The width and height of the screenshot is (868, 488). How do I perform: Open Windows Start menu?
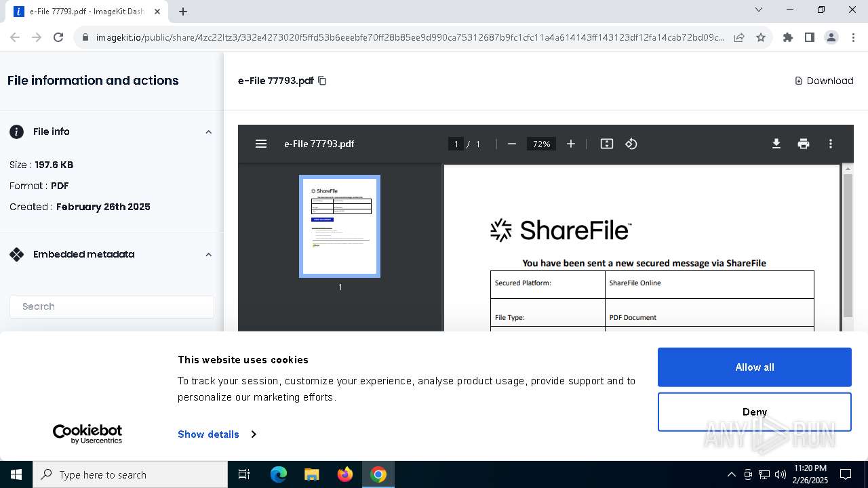coord(16,474)
